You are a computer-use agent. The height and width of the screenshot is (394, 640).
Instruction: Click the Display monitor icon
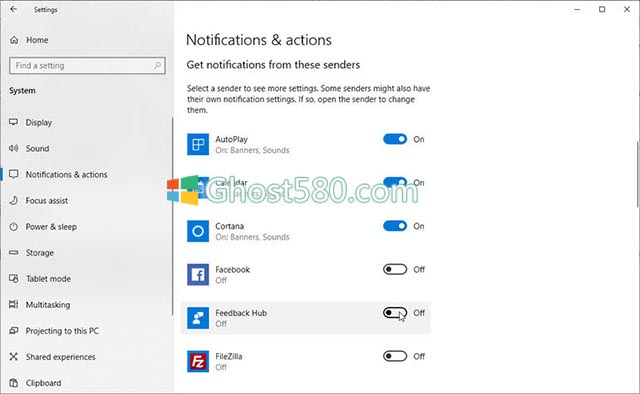coord(13,122)
